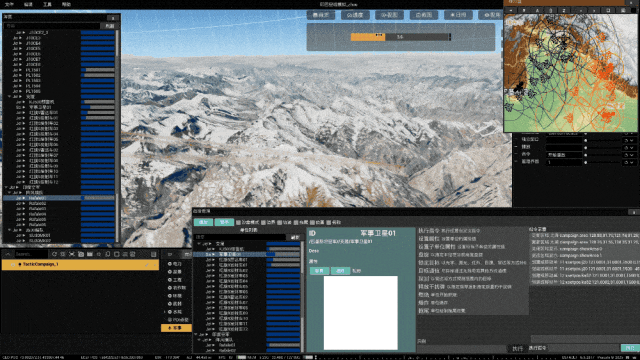
Task: Toggle the 名称 checkbox in unit window
Action: pos(329,222)
